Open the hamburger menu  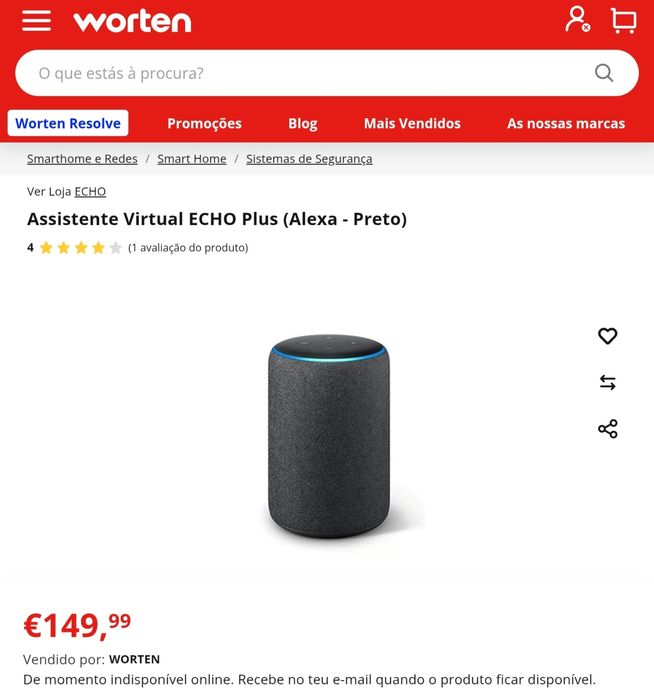pyautogui.click(x=37, y=21)
